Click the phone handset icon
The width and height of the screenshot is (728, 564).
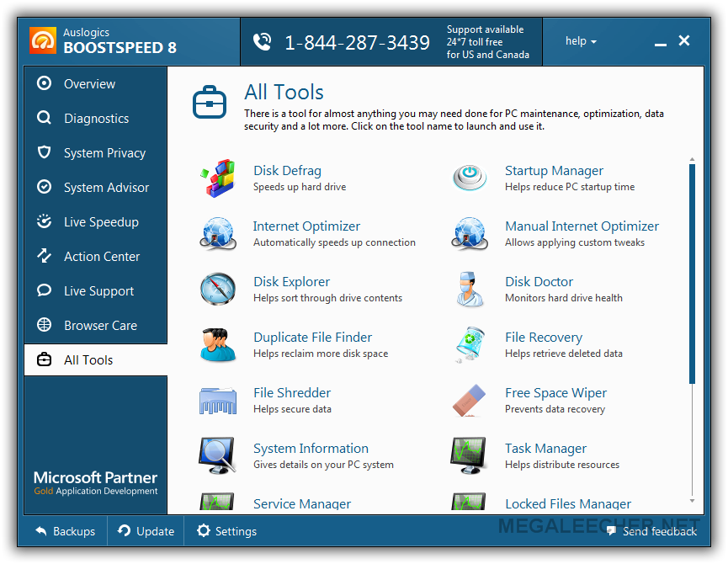pos(263,42)
